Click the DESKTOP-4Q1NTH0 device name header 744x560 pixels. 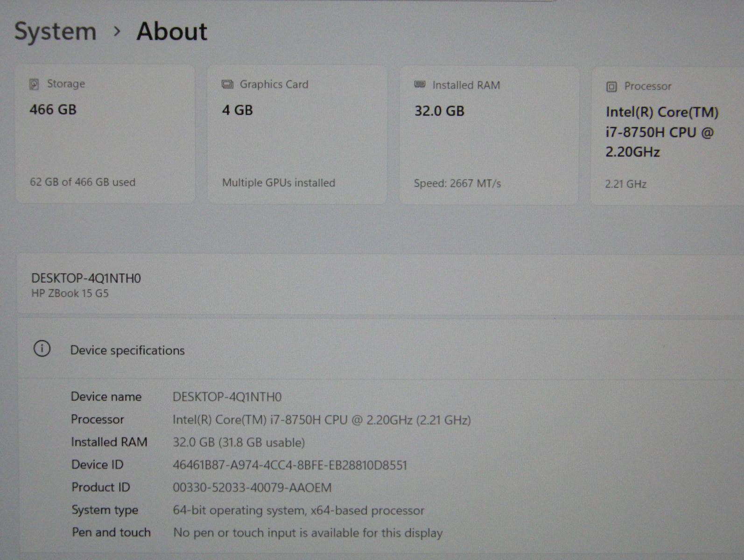click(x=86, y=278)
